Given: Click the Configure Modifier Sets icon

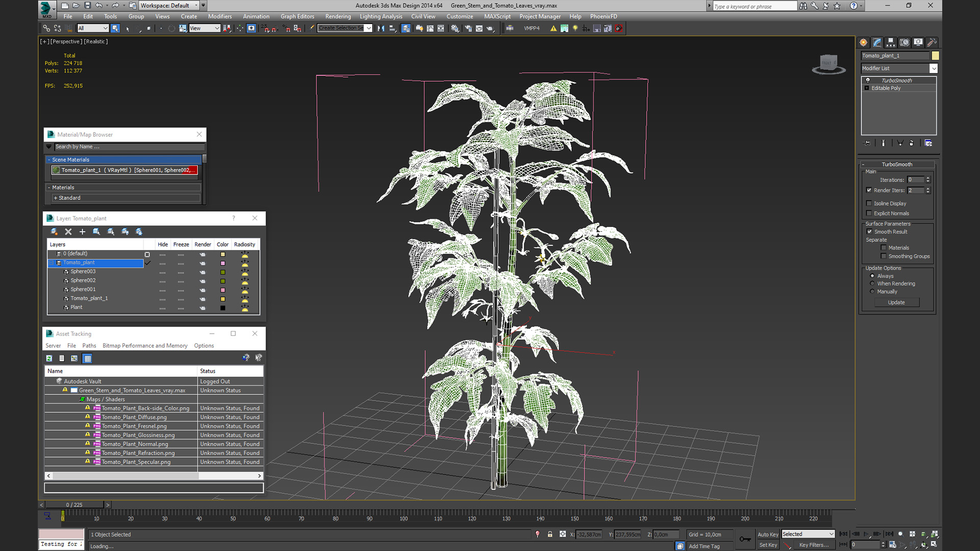Looking at the screenshot, I should pos(928,143).
